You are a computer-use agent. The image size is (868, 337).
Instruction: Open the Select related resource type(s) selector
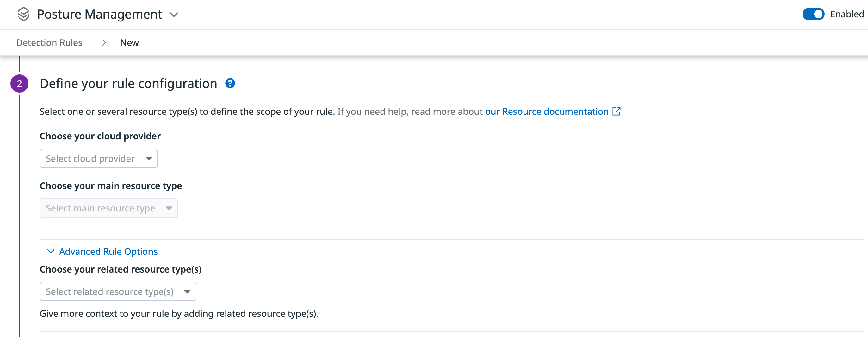118,291
